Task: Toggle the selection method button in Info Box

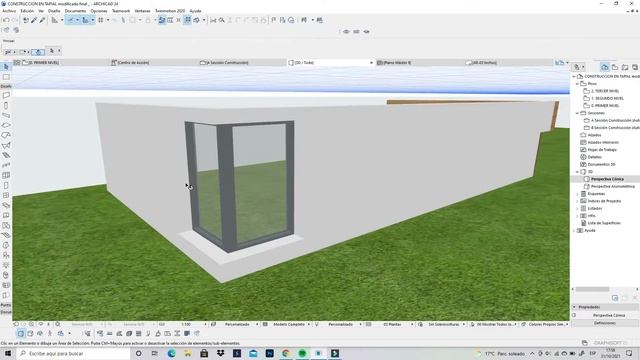Action: 38,52
